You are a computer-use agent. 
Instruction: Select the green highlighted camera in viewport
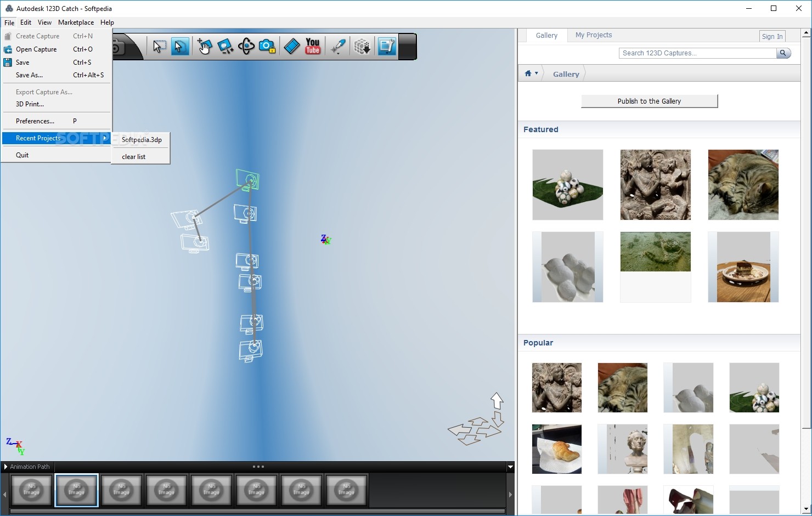248,179
